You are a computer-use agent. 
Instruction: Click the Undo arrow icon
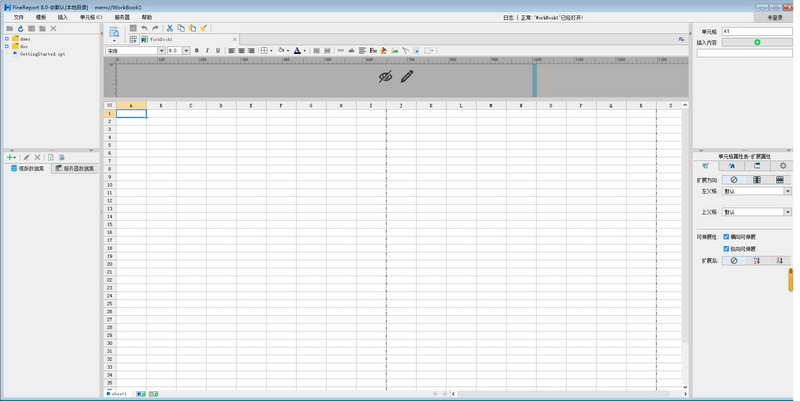point(144,29)
